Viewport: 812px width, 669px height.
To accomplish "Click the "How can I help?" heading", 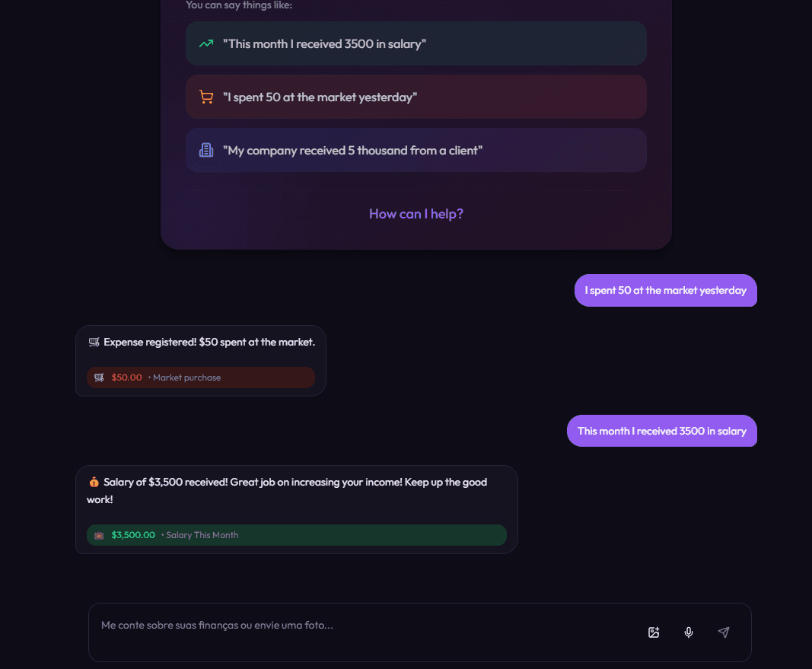I will pyautogui.click(x=416, y=214).
